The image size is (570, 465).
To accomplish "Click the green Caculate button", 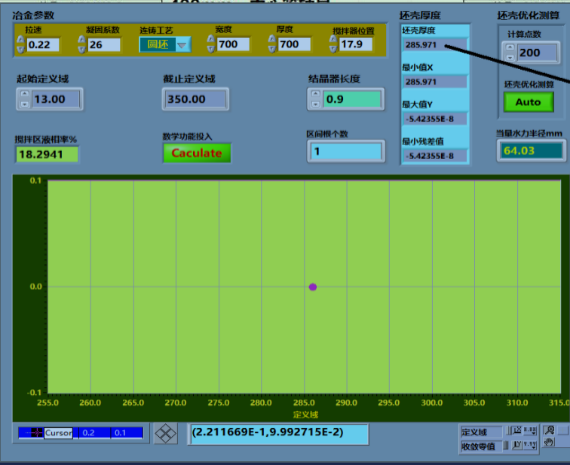I will [197, 153].
